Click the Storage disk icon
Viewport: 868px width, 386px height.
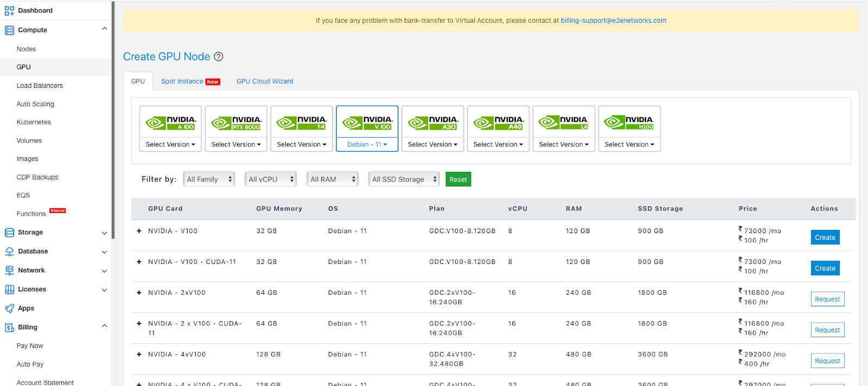pyautogui.click(x=9, y=233)
